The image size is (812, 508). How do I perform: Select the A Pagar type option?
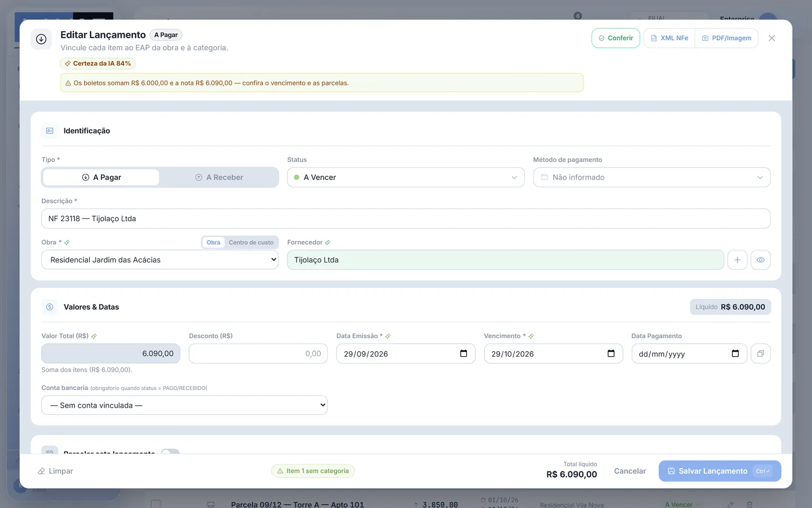[x=101, y=177]
